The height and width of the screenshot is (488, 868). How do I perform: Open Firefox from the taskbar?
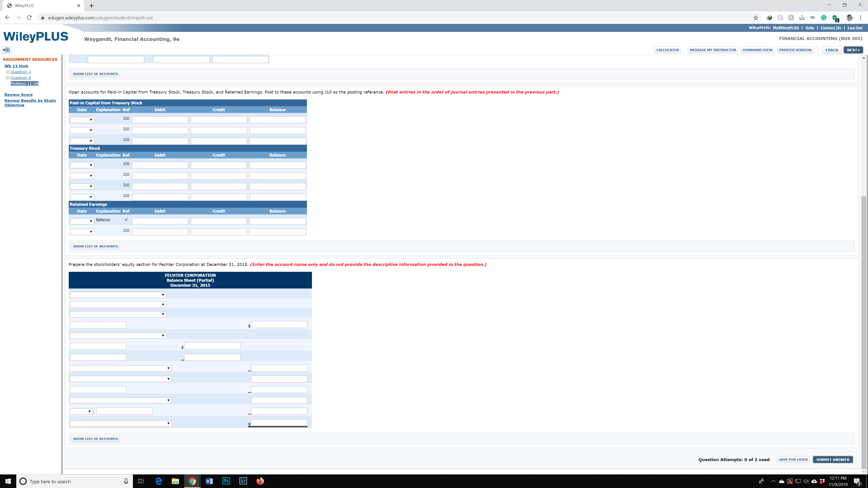tap(260, 481)
